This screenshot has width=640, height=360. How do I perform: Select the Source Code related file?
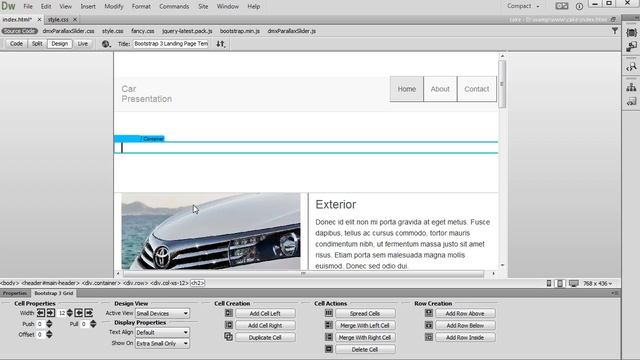click(19, 31)
